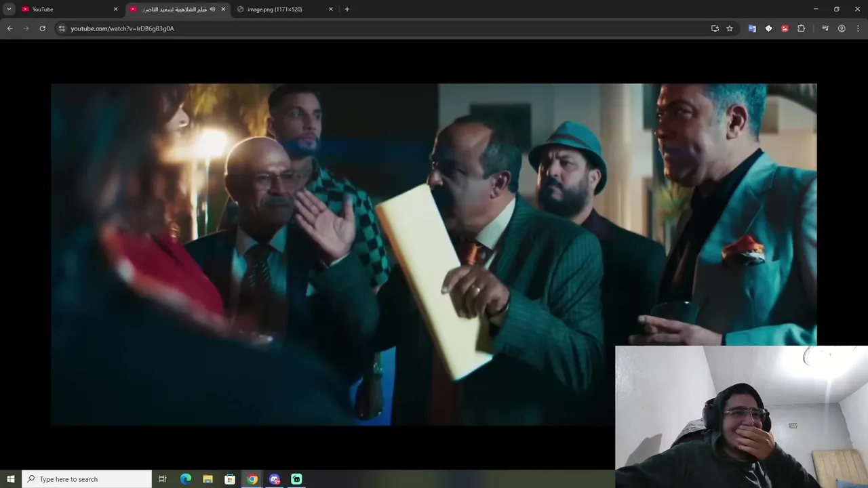View site information icon in address bar
The width and height of the screenshot is (868, 488).
(61, 28)
